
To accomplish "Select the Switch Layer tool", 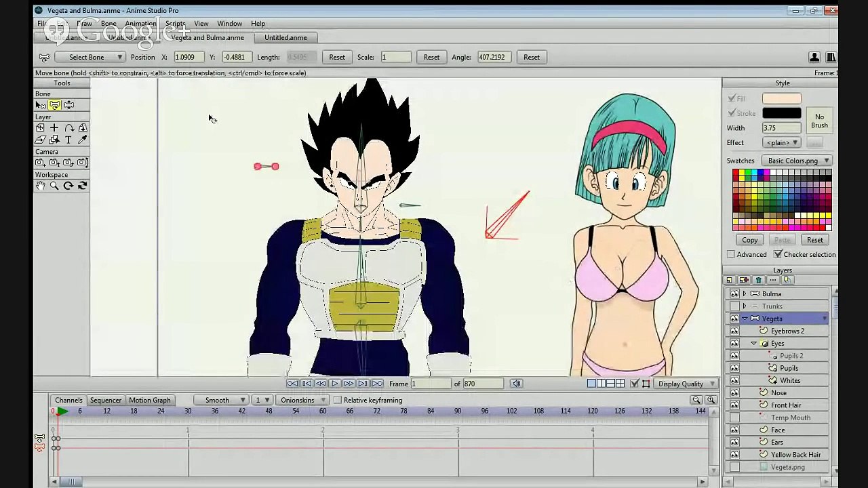I will [x=54, y=140].
